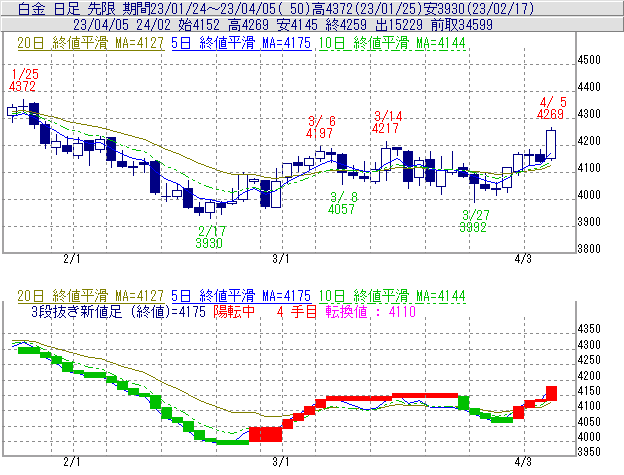Click the 安3930(23/02/17) header value
Screen dimensions: 624x475
(479, 9)
